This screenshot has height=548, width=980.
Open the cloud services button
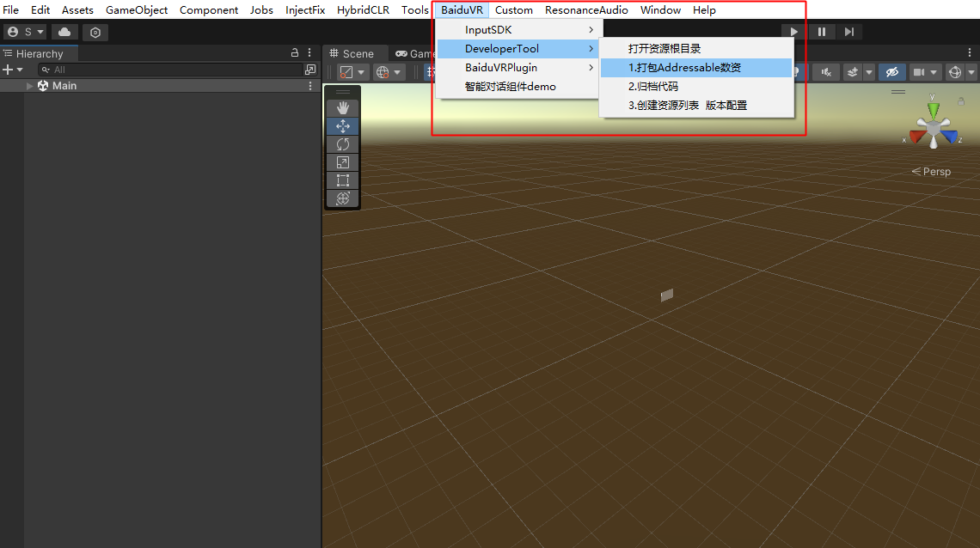pos(64,32)
